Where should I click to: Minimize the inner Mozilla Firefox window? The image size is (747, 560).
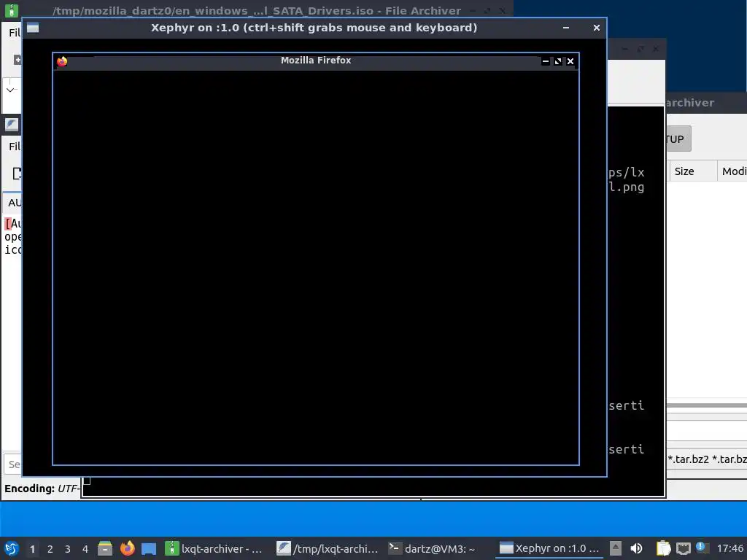(546, 61)
